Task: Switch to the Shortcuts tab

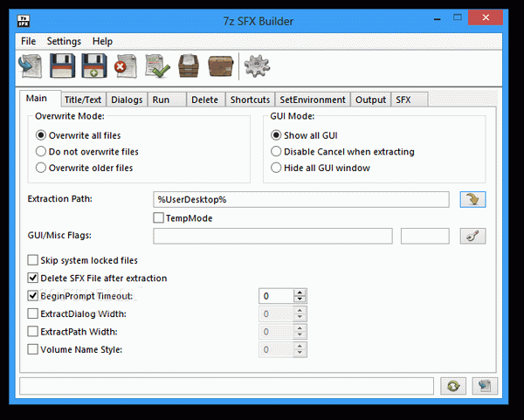Action: pyautogui.click(x=250, y=100)
